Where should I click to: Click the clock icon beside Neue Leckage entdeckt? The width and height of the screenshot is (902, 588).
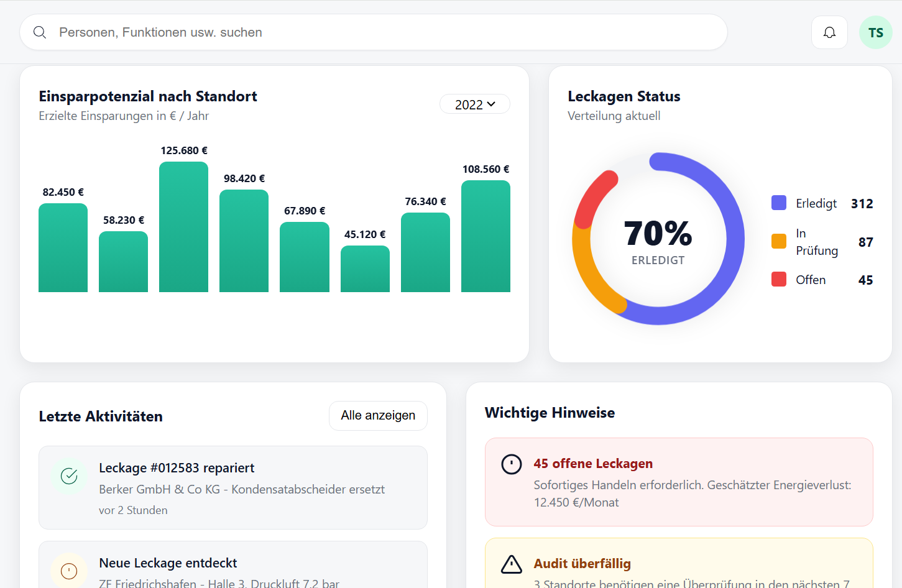point(69,571)
